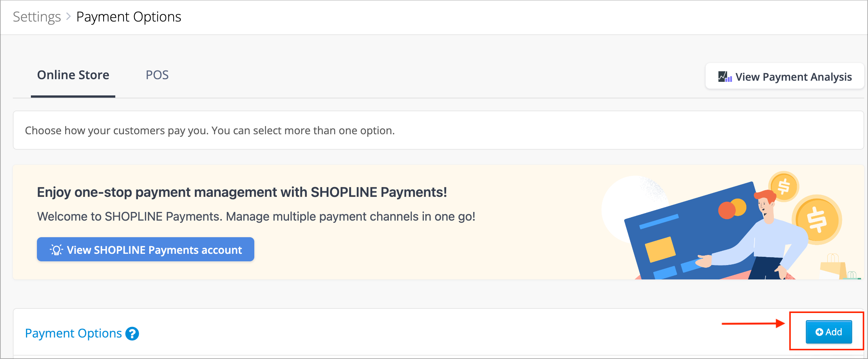This screenshot has width=868, height=359.
Task: Click the chart icon in View Payment Analysis
Action: coord(725,77)
